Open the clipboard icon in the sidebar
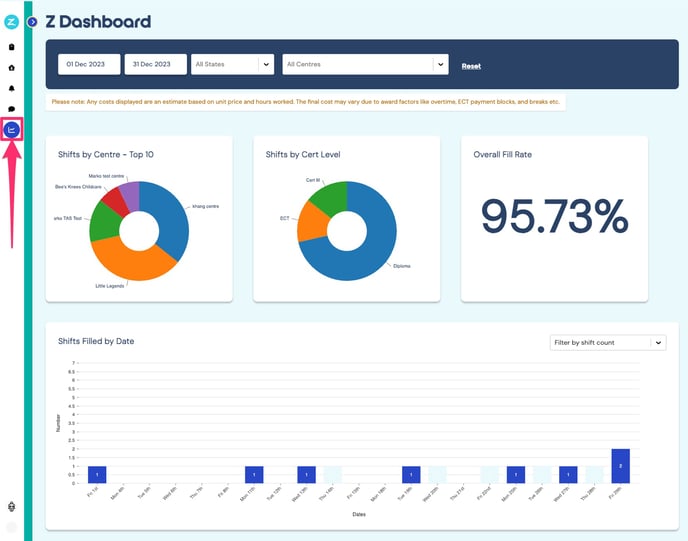Image resolution: width=688 pixels, height=541 pixels. (12, 46)
